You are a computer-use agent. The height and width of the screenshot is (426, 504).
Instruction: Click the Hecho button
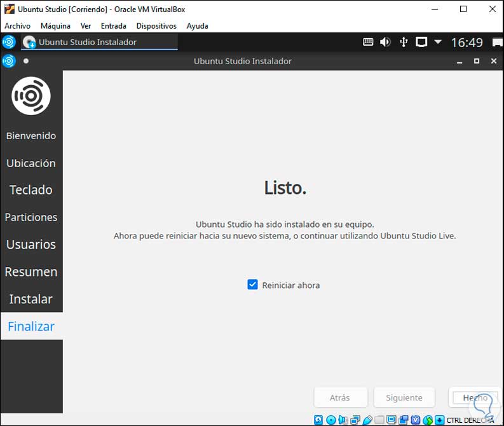click(x=475, y=398)
